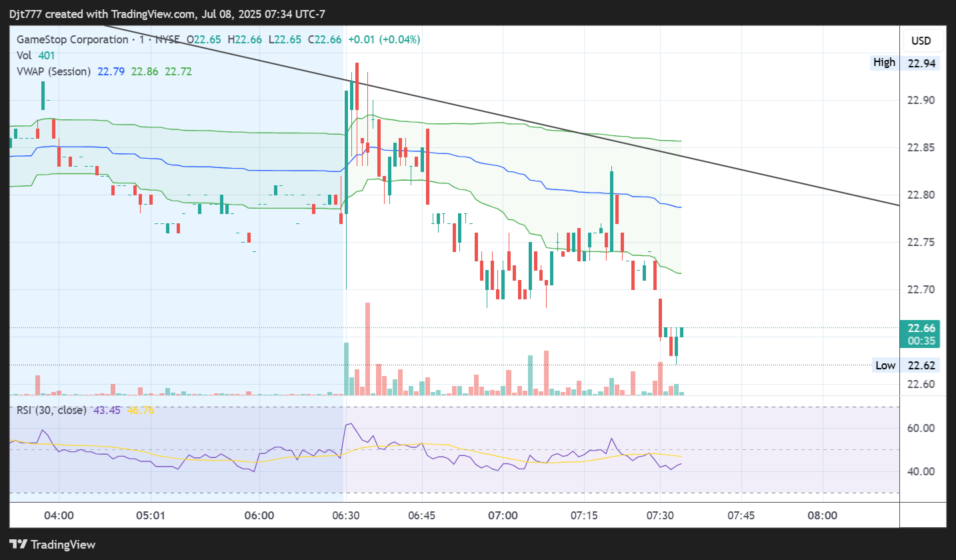
Task: Click the 07:45 time axis label
Action: click(x=741, y=515)
